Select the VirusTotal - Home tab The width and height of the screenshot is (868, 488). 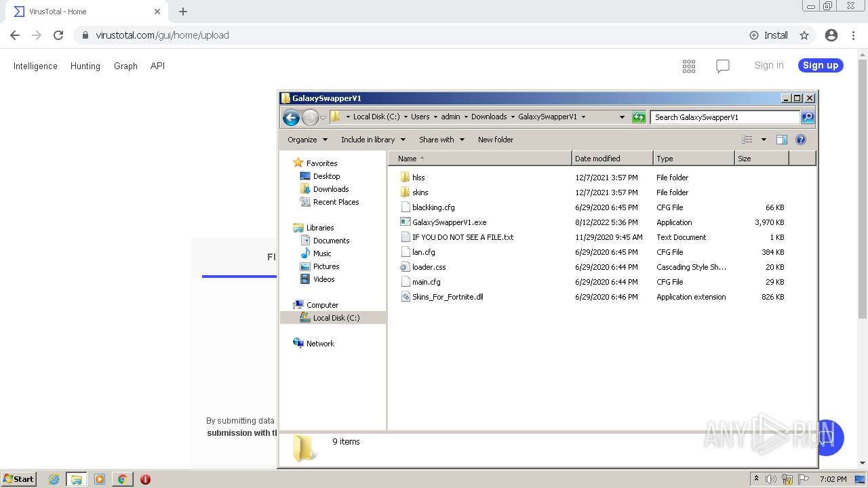[87, 12]
